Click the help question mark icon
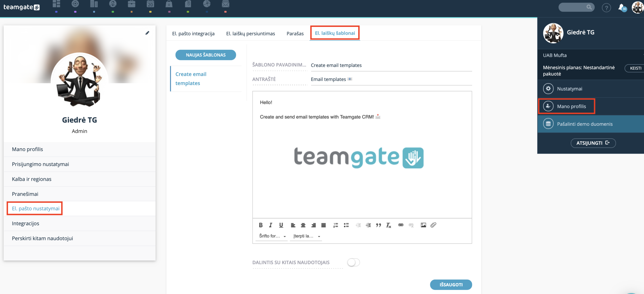The image size is (644, 294). [x=606, y=8]
